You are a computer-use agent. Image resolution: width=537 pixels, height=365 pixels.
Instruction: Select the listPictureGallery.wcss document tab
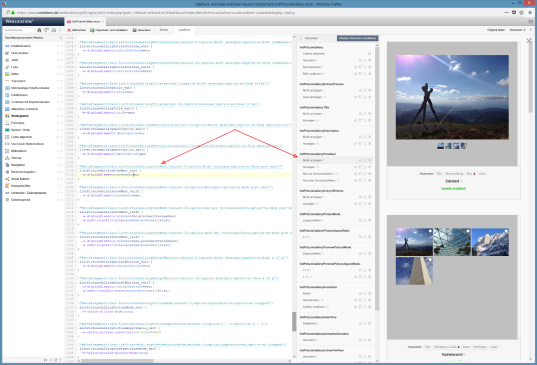coord(84,21)
